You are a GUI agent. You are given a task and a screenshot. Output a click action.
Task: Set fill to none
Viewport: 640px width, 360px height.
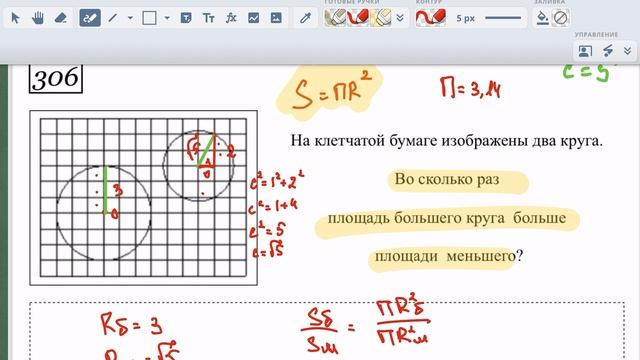coord(560,18)
